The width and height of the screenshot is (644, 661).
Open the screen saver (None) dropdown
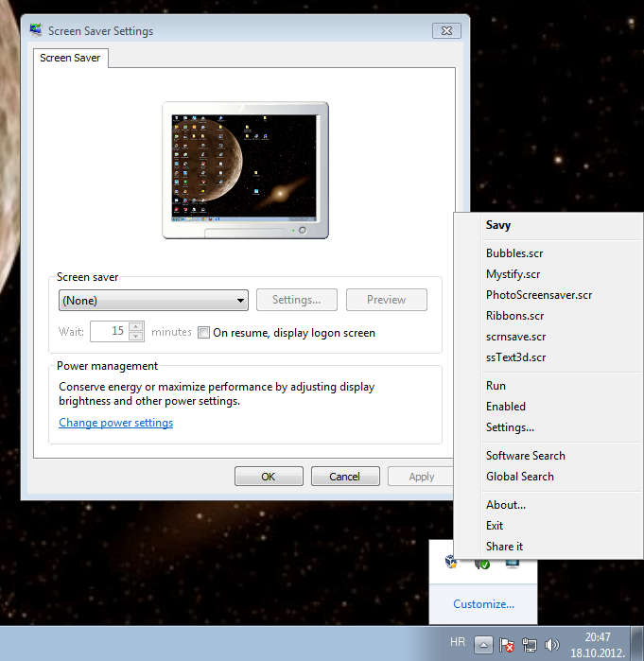tap(152, 300)
